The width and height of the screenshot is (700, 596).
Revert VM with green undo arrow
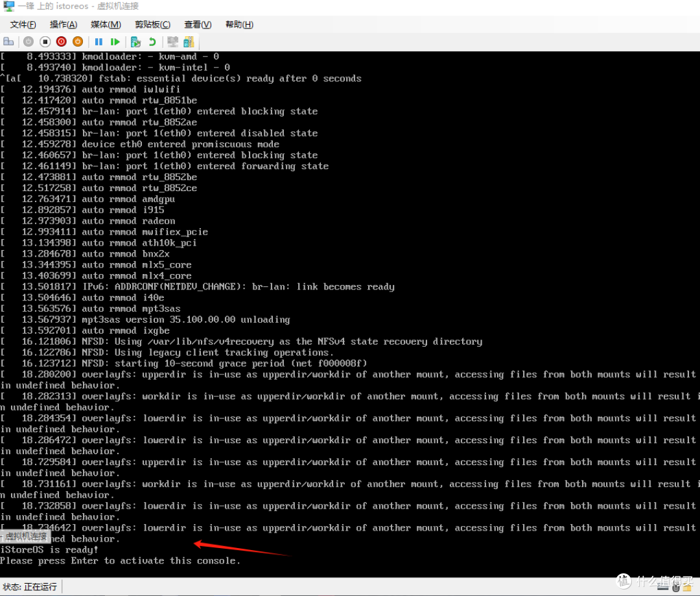point(152,42)
